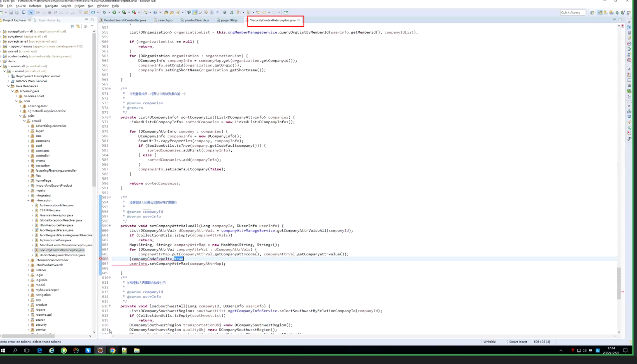Select the logistics package
Viewport: 637px width, 364px height.
tap(41, 280)
